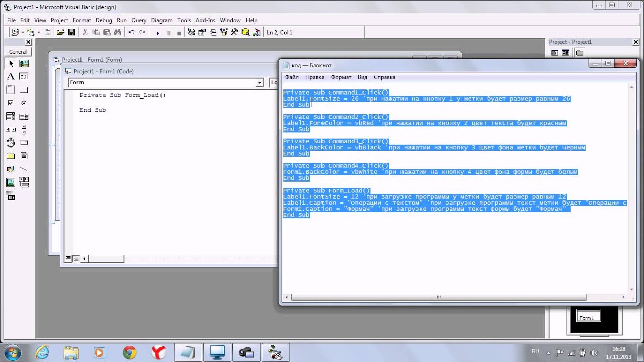
Task: Click the Find binoculars icon
Action: coord(118,32)
